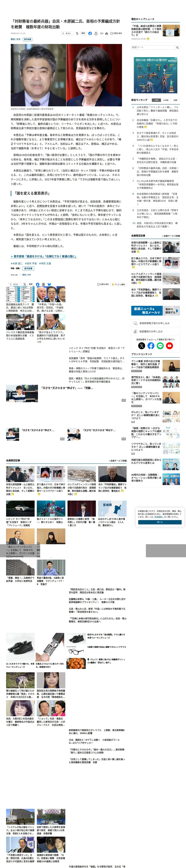
Task: Open 知財・法務DX sponsored thumbnail
Action: pyautogui.click(x=171, y=479)
